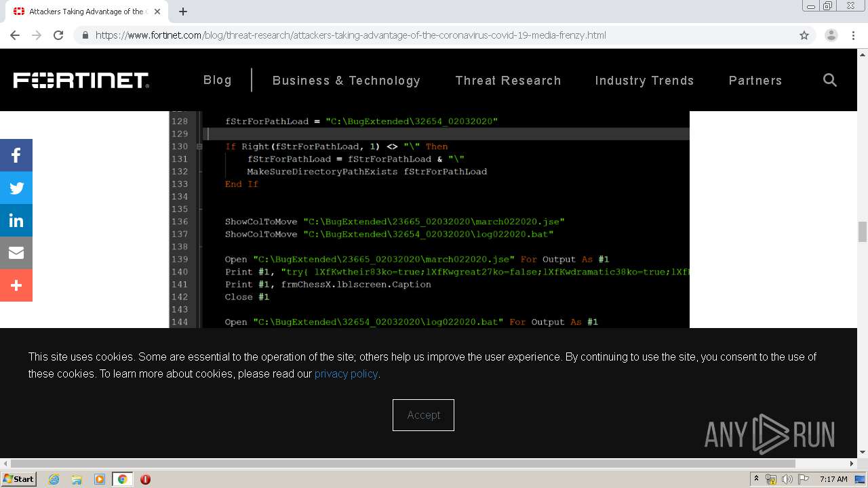
Task: Open red antivirus taskbar icon
Action: 145,479
